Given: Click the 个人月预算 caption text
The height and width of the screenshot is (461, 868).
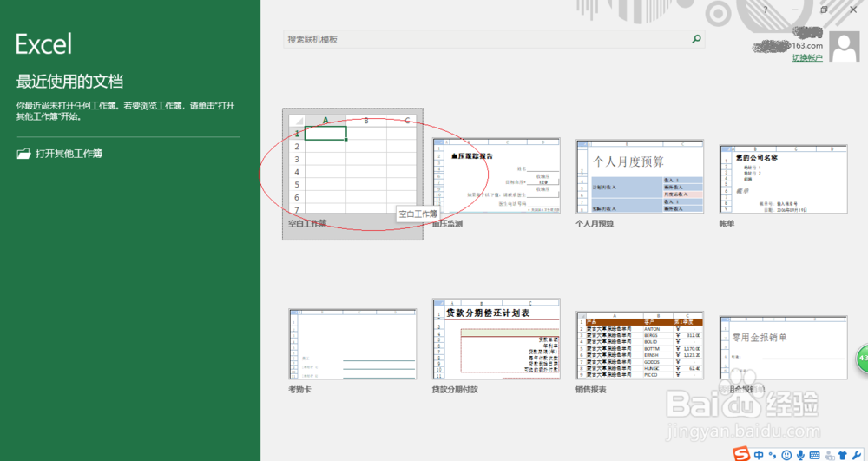Looking at the screenshot, I should [595, 224].
